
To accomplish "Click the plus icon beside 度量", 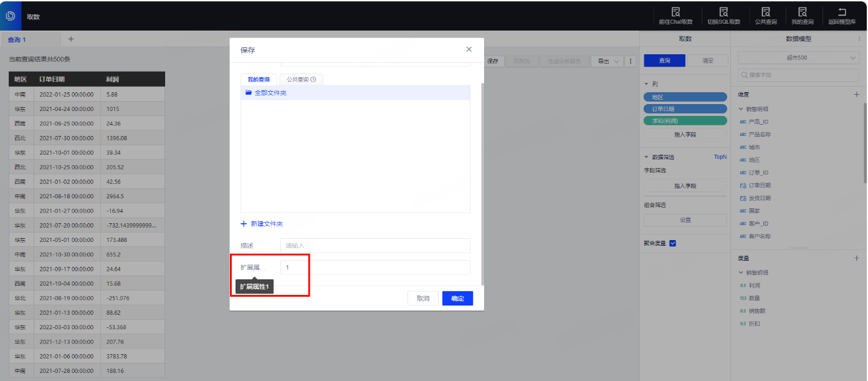I will (856, 258).
